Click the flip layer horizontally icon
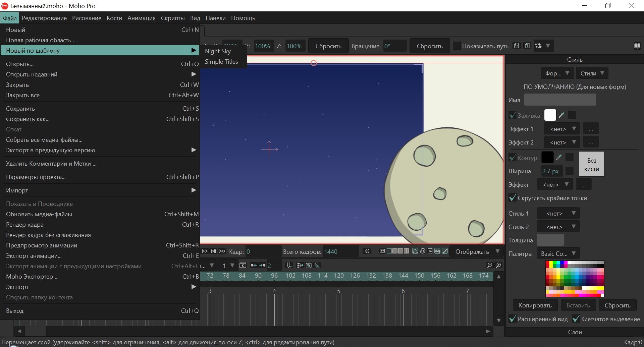Viewport: 644px width, 347px height. click(x=517, y=46)
